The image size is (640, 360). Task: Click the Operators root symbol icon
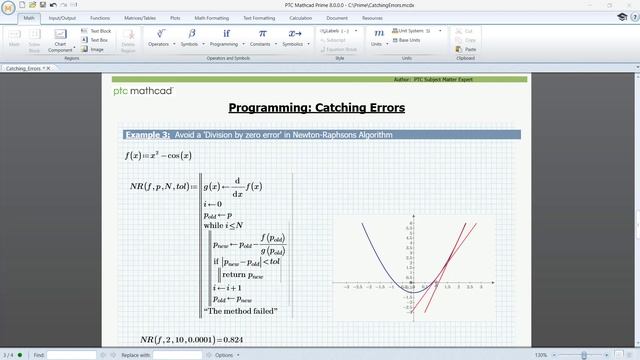coord(161,33)
